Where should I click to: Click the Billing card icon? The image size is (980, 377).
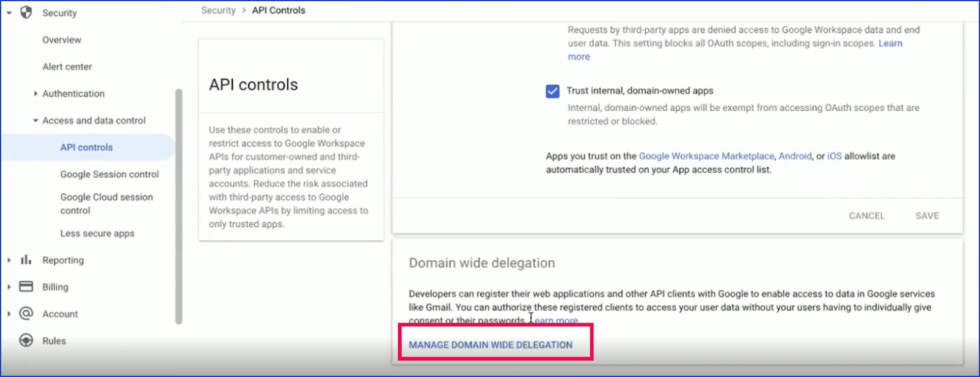tap(26, 287)
